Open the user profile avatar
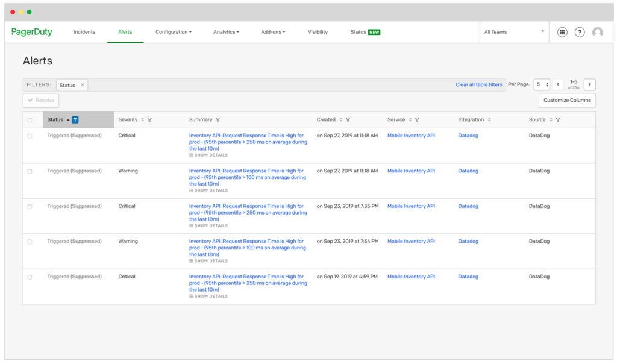Viewport: 617px width, 364px height. point(597,33)
